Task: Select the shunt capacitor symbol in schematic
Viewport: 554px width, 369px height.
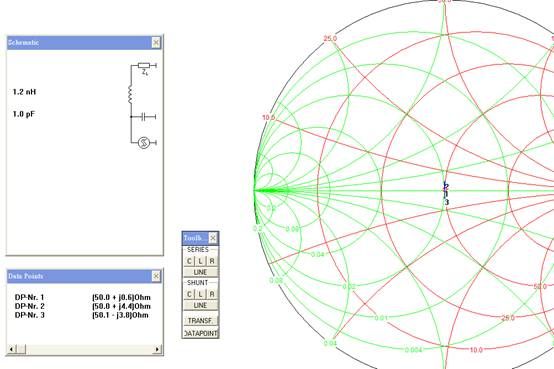Action: pyautogui.click(x=143, y=117)
